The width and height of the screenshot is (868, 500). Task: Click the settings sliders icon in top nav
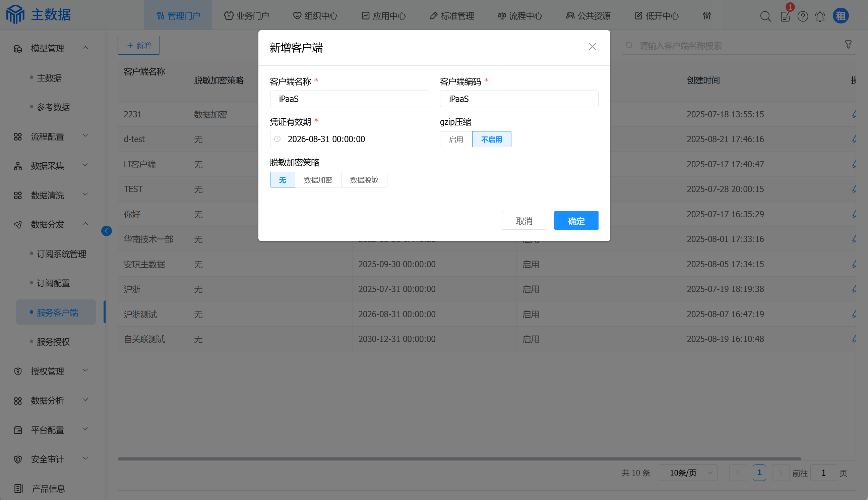coord(706,16)
